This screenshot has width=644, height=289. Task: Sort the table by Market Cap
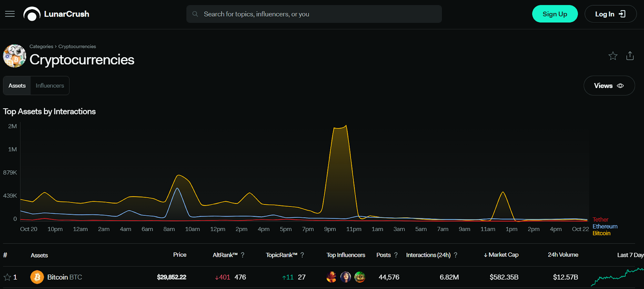[501, 255]
